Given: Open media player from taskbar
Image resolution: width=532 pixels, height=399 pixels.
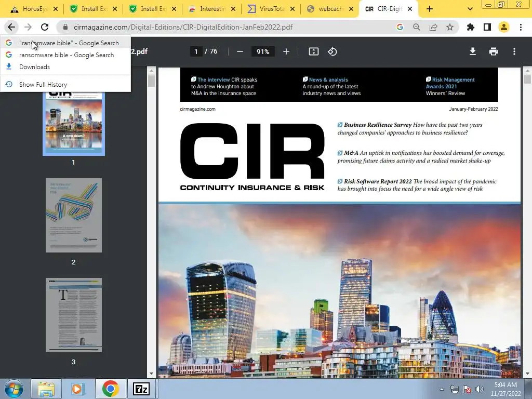Looking at the screenshot, I should [78, 389].
